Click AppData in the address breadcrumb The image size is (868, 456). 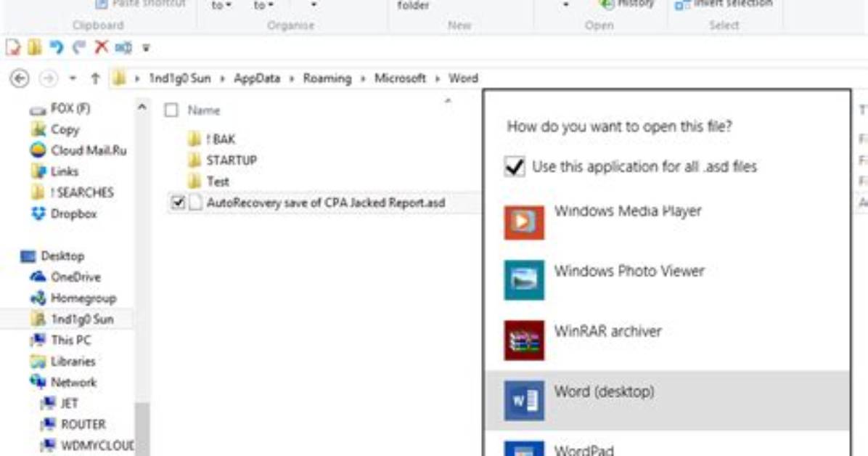click(x=257, y=78)
